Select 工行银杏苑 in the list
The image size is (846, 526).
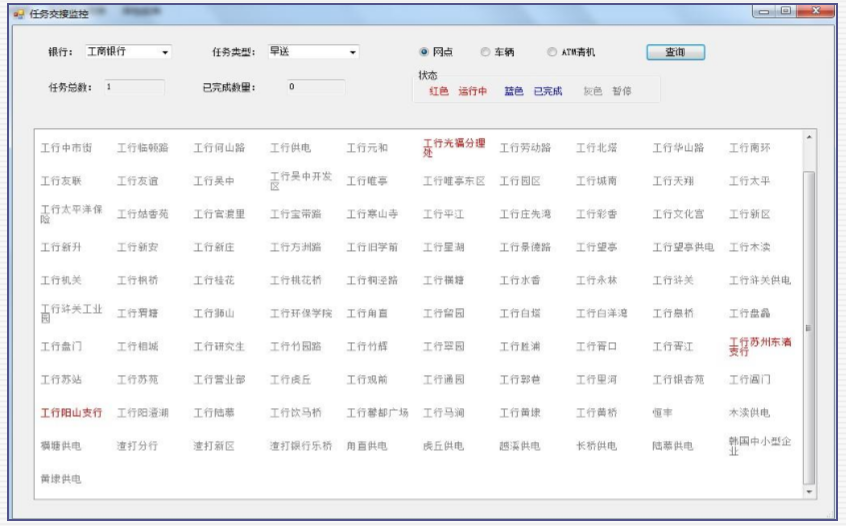pyautogui.click(x=678, y=380)
